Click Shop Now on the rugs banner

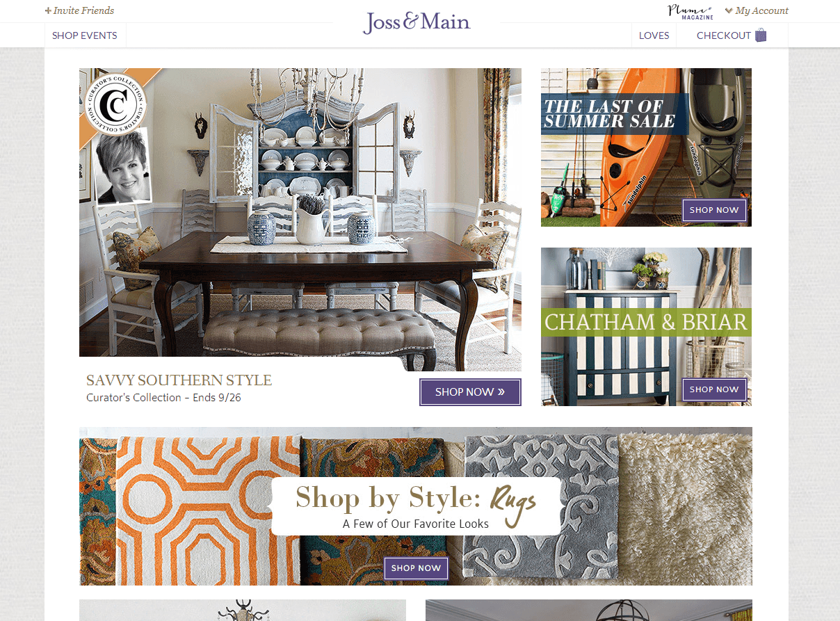(x=416, y=568)
